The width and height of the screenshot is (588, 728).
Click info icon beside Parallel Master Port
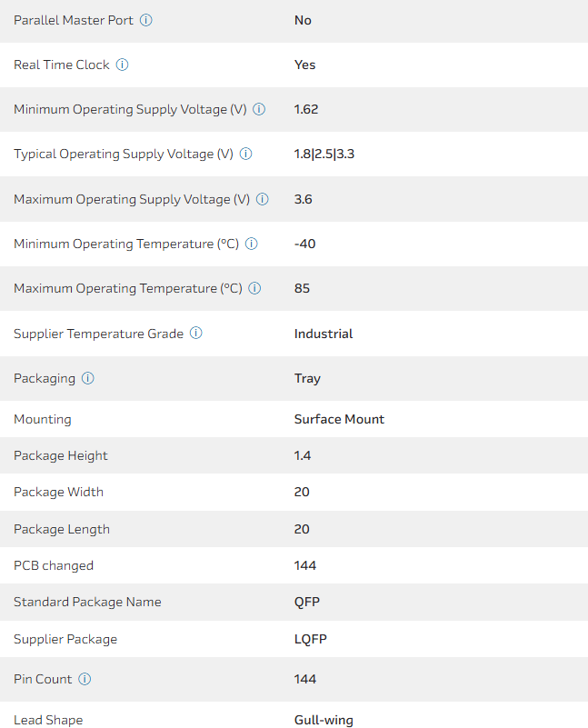click(x=146, y=20)
